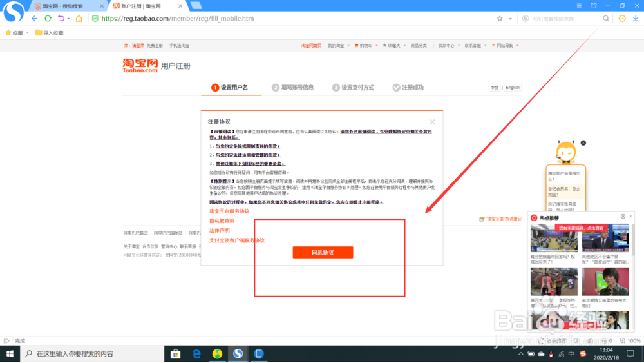Open the 导入收藏 folder
Viewport: 644px width, 363px height.
click(x=50, y=33)
